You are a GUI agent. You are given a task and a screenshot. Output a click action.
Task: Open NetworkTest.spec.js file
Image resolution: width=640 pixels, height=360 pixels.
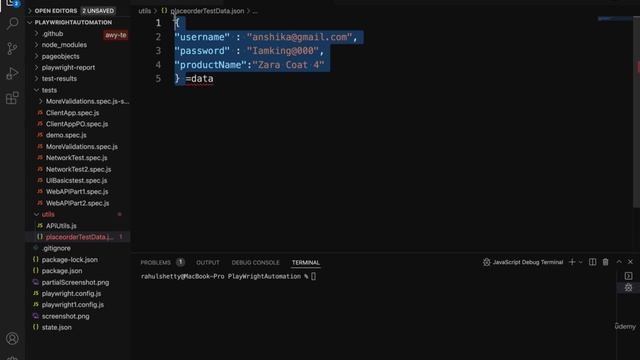76,158
